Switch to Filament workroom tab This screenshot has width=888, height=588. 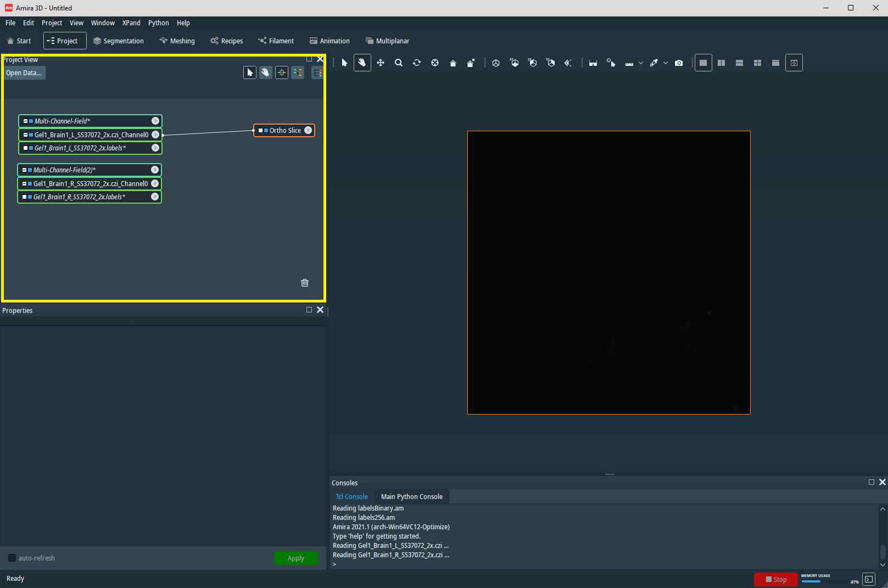[276, 41]
